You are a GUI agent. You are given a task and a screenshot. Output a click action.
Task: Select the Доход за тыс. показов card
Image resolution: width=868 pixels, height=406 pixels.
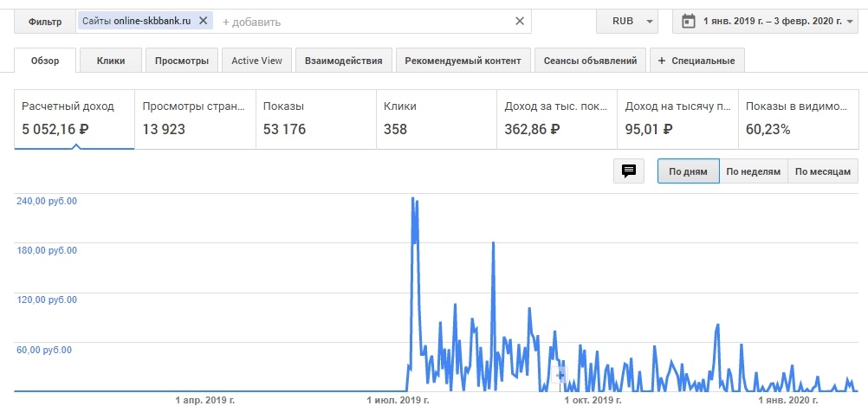pyautogui.click(x=558, y=119)
